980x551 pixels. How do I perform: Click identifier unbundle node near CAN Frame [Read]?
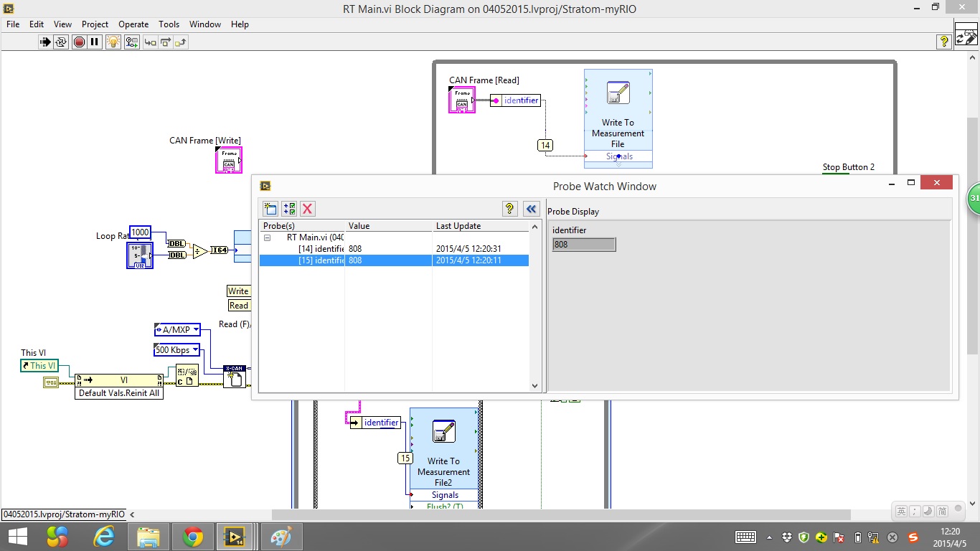click(515, 100)
